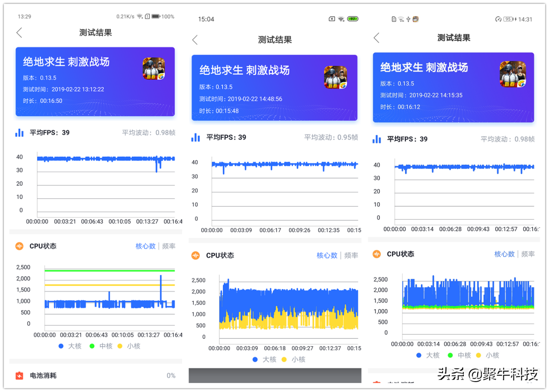Tap the Wi-Fi icon in 14:31 status bar
The image size is (549, 392).
coord(401,19)
